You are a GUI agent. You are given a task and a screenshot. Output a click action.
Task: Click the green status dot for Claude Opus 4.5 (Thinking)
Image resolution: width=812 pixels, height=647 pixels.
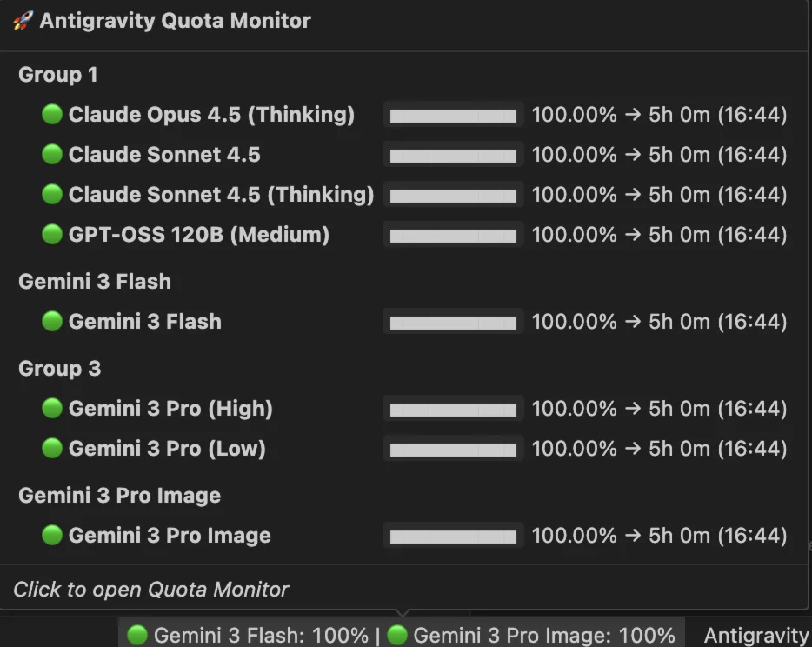51,114
